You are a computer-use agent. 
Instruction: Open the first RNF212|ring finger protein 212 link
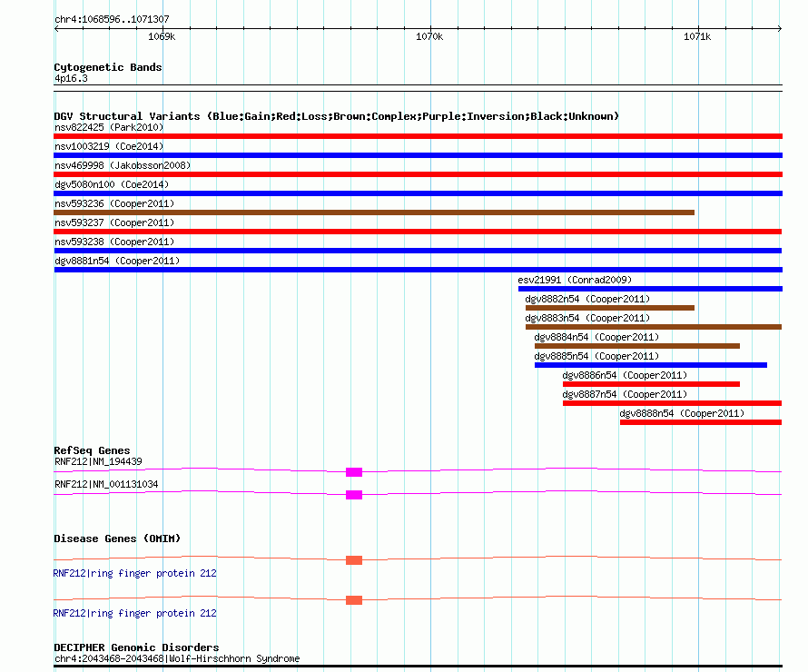coord(135,573)
